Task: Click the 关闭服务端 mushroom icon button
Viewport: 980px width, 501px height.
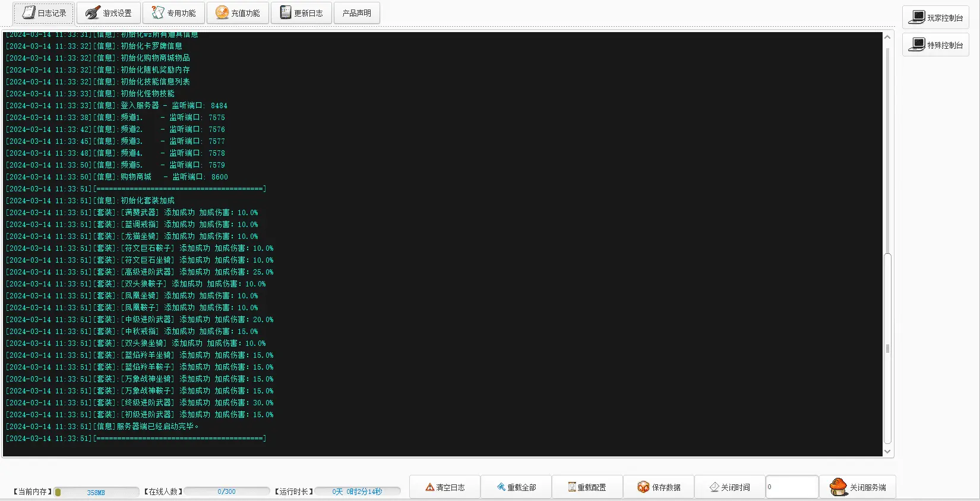Action: [x=858, y=487]
